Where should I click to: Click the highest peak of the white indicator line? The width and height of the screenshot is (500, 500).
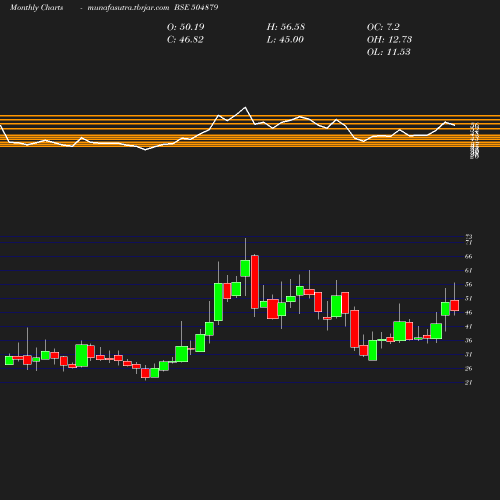coord(245,107)
